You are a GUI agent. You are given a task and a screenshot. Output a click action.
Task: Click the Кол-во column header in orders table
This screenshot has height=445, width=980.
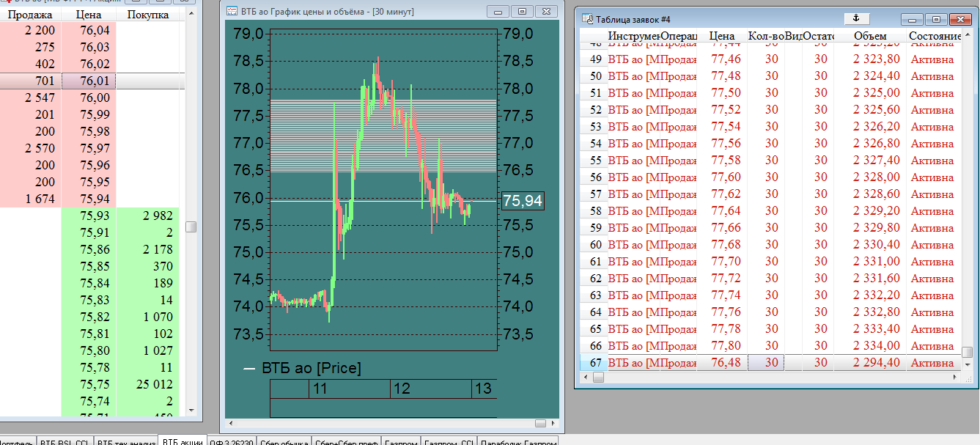point(766,36)
